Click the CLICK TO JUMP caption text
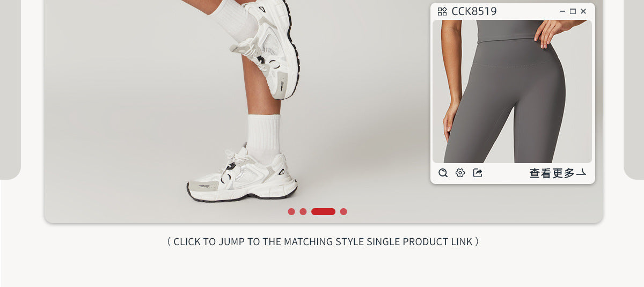The width and height of the screenshot is (644, 287). (x=323, y=241)
